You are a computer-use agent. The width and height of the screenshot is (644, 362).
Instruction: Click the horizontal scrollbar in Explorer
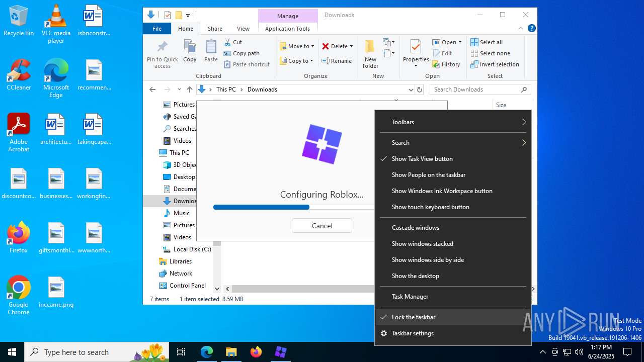click(303, 289)
